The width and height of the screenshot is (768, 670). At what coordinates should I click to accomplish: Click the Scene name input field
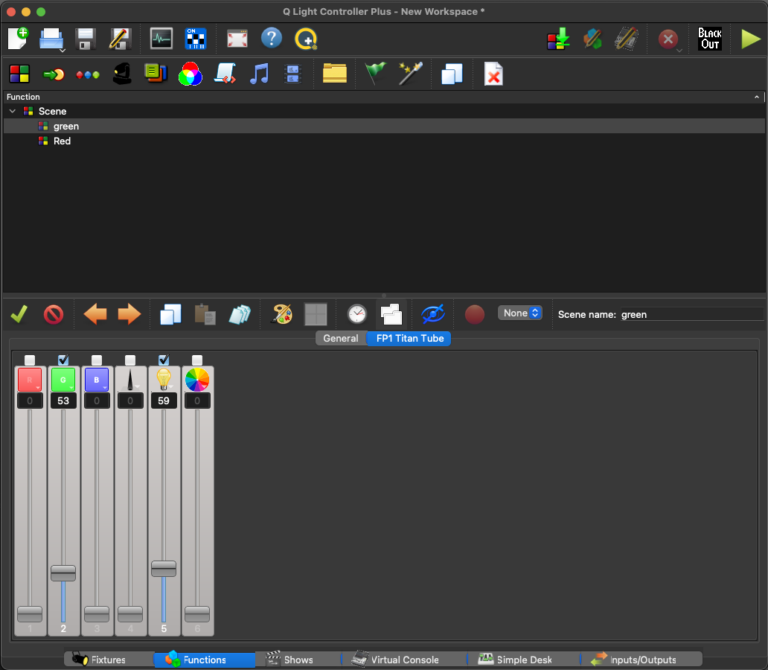coord(692,314)
